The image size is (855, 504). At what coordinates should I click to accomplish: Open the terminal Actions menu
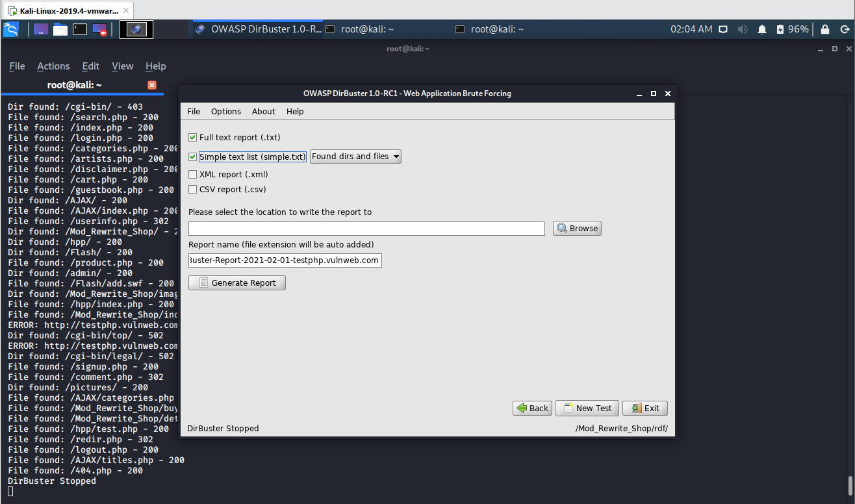pyautogui.click(x=53, y=66)
